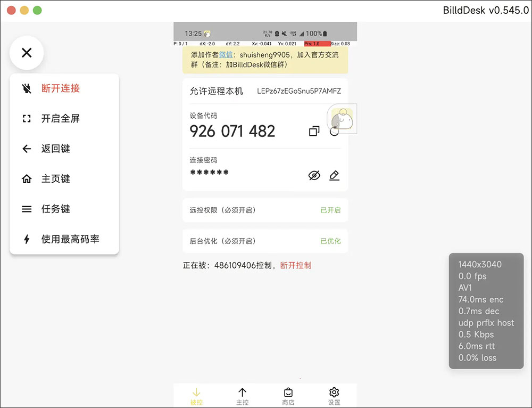Click the masked password ****** field
The width and height of the screenshot is (532, 408).
209,173
